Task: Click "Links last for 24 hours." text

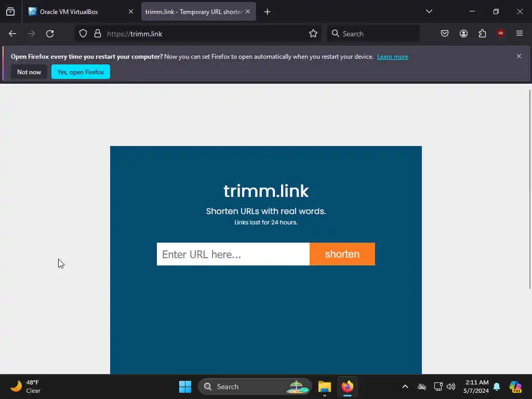Action: point(266,222)
